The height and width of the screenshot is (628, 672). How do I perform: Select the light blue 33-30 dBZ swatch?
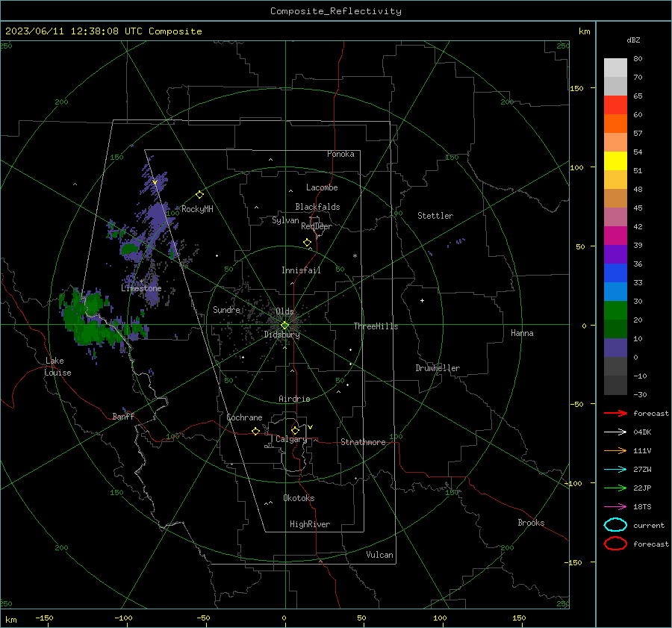pos(615,292)
